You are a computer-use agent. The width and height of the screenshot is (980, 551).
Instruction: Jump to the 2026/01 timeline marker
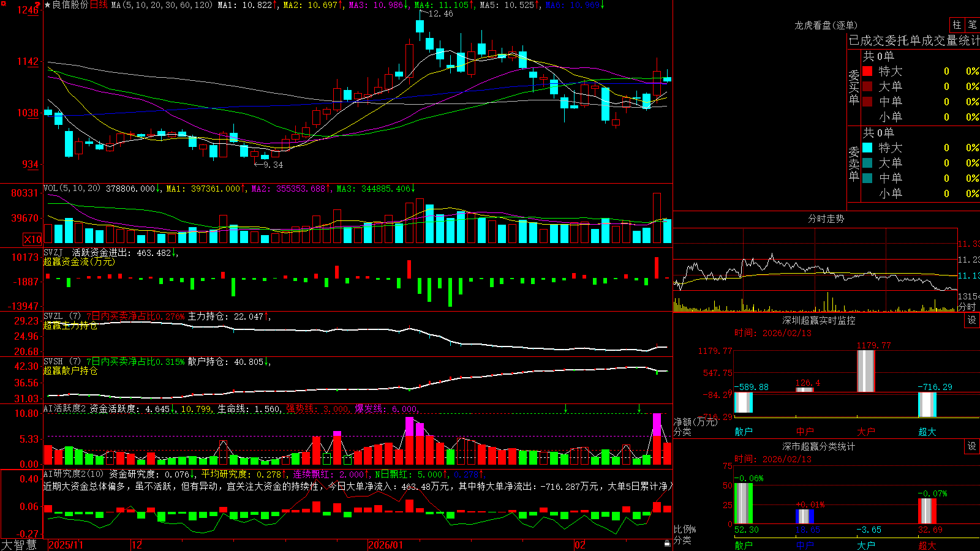pyautogui.click(x=386, y=545)
